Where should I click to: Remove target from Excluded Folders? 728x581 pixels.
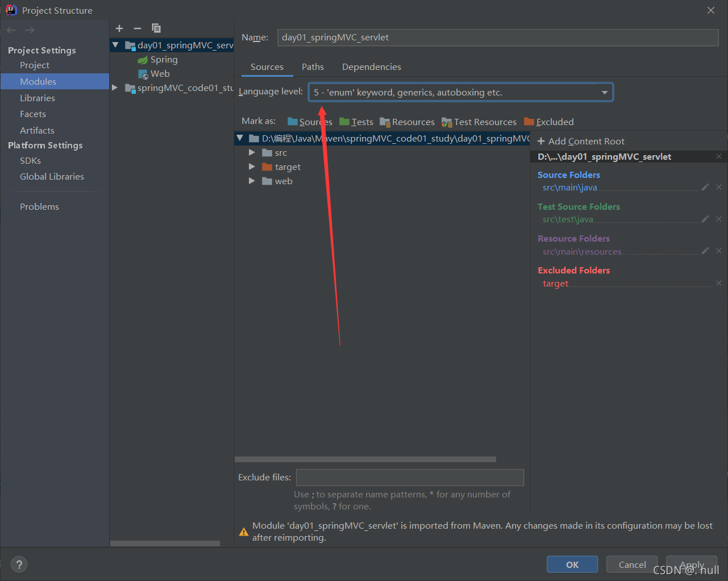(x=718, y=283)
